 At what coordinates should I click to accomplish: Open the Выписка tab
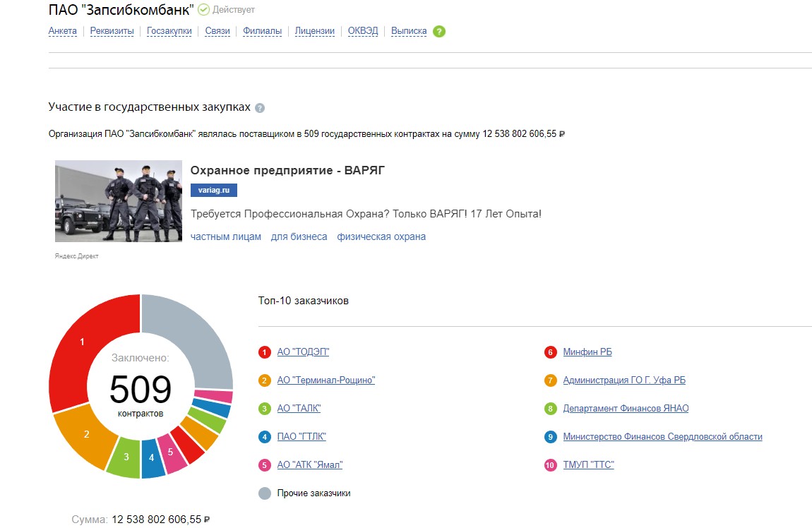(x=409, y=31)
